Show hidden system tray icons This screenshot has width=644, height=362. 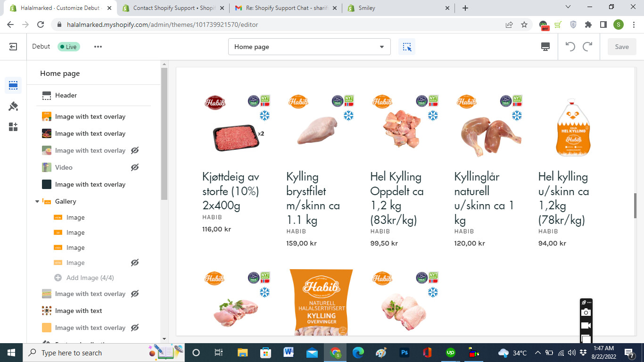click(537, 353)
